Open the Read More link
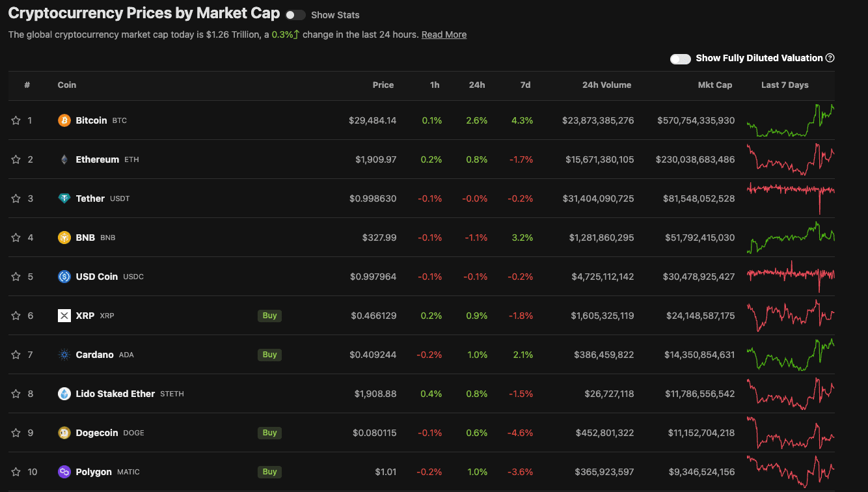 click(x=444, y=34)
